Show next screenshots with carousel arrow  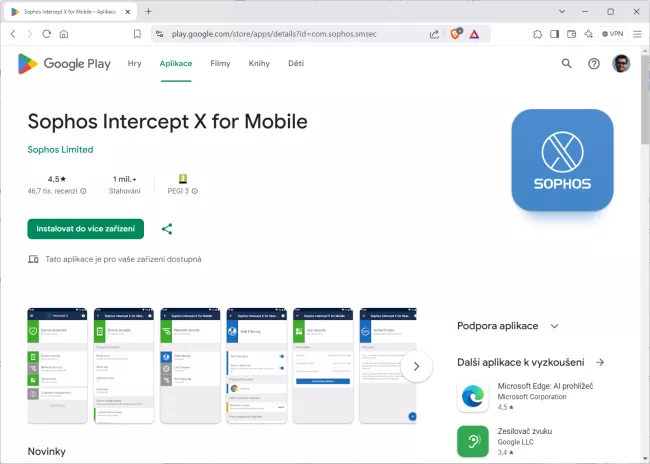pos(416,366)
